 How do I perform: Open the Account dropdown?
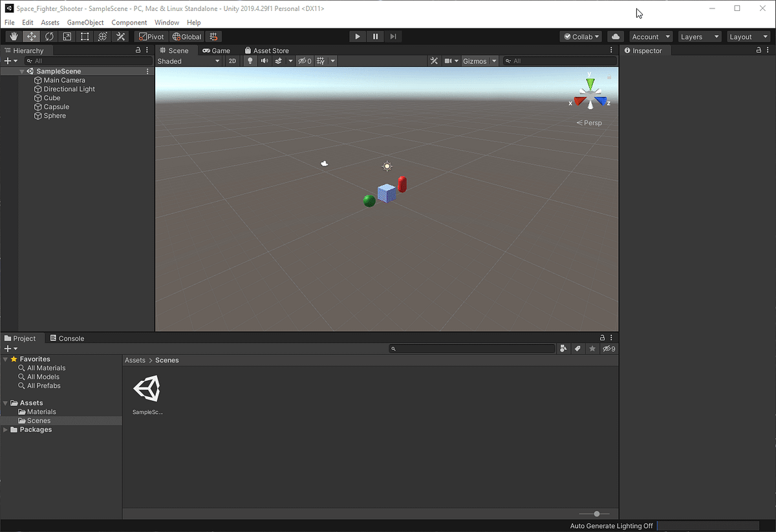pos(651,37)
